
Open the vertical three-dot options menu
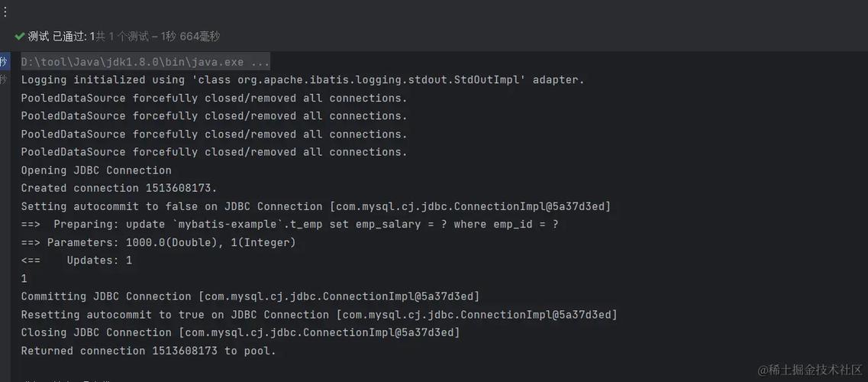coord(5,11)
